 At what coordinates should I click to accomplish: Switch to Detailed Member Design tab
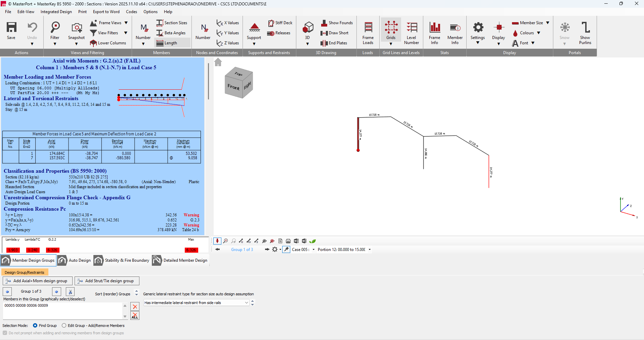[x=180, y=260]
